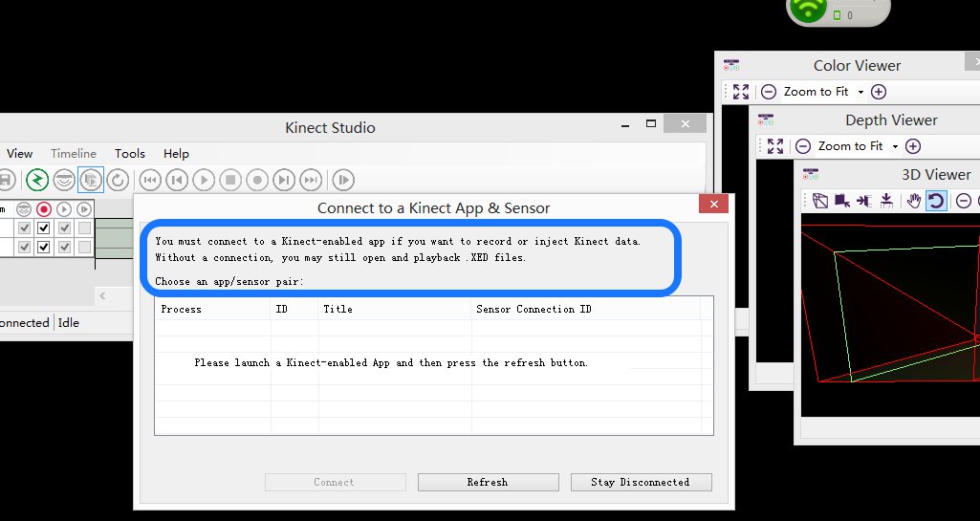Click the Play icon in Kinect Studio toolbar
Screen dimensions: 980x521
(x=204, y=180)
